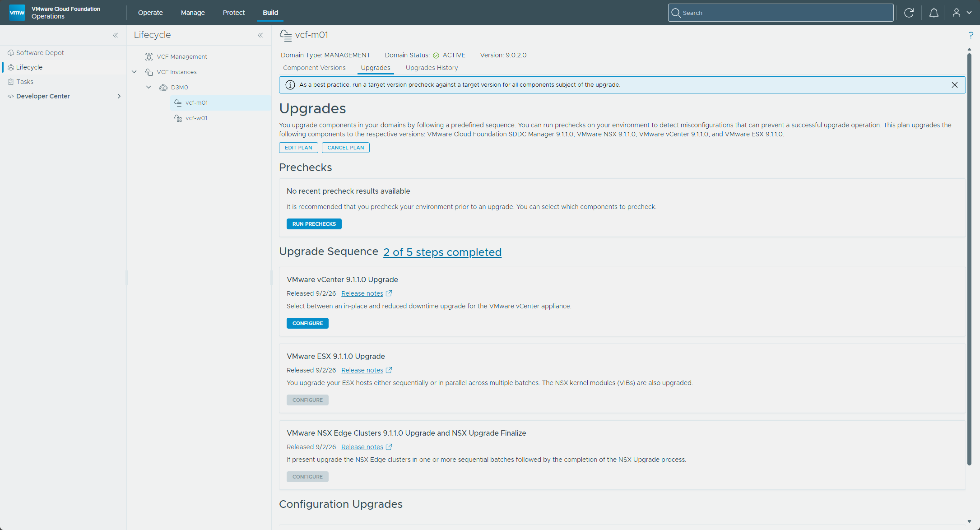Select vcf-w01 in Lifecycle tree

point(196,118)
